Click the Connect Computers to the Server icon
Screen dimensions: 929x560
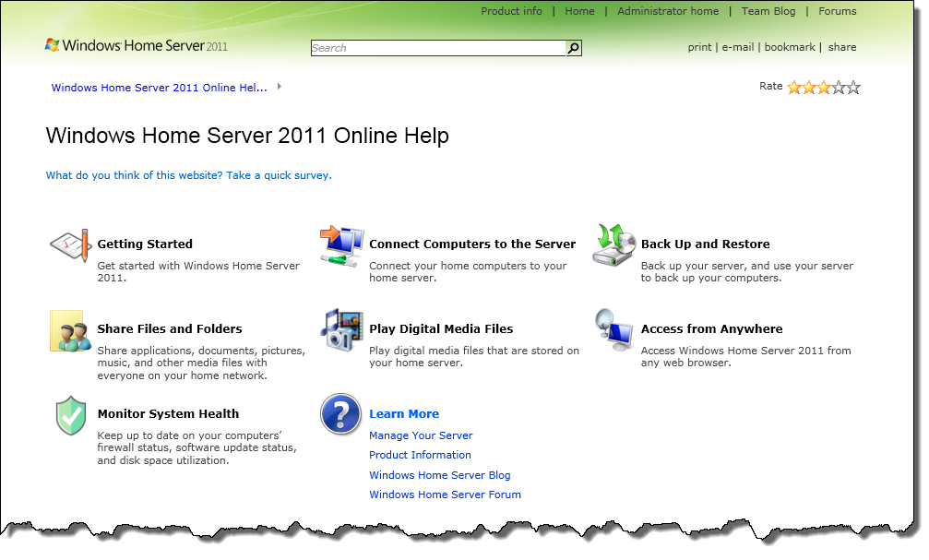(x=342, y=246)
